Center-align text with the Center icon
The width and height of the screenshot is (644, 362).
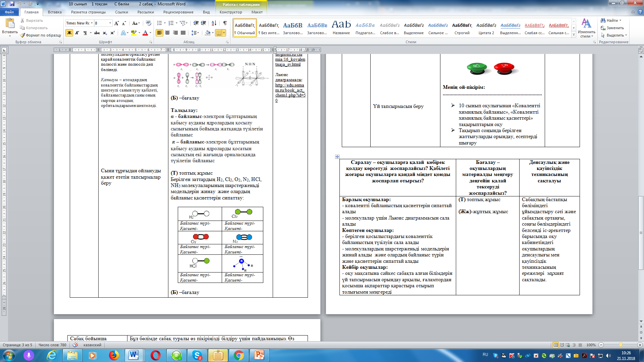(x=167, y=33)
